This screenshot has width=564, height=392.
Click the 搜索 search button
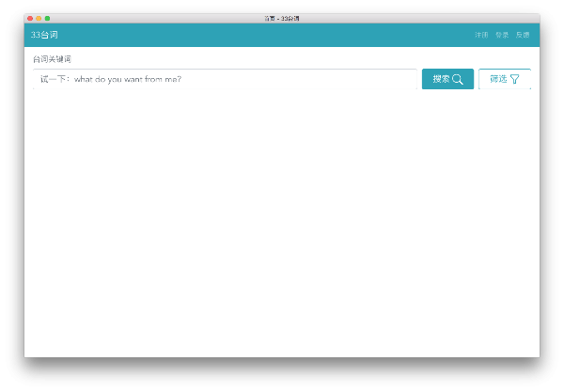447,79
